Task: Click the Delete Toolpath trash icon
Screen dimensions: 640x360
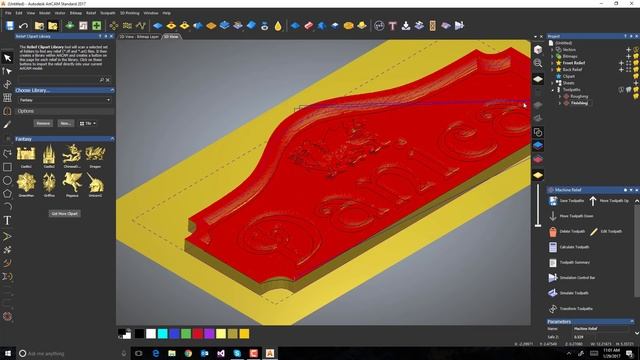Action: [x=553, y=231]
